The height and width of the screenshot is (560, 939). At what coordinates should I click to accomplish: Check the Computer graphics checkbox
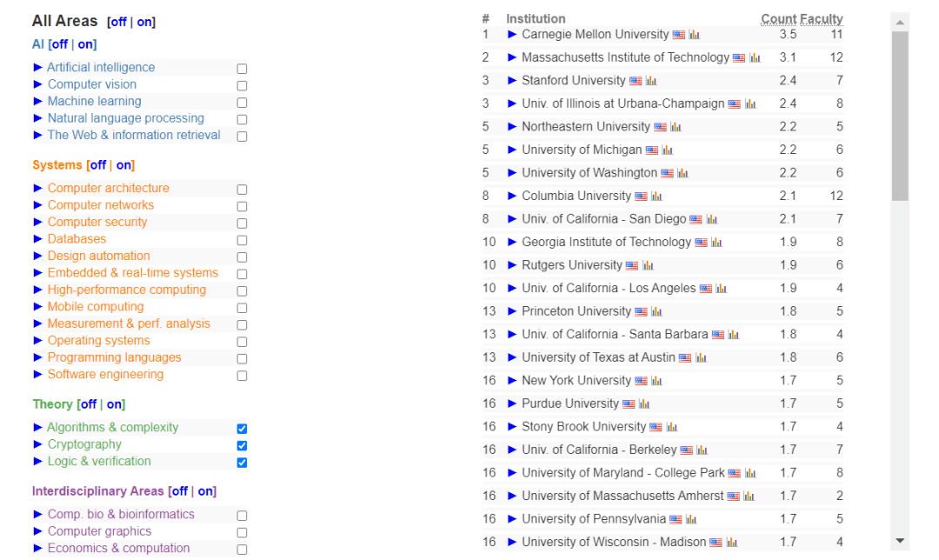(242, 532)
